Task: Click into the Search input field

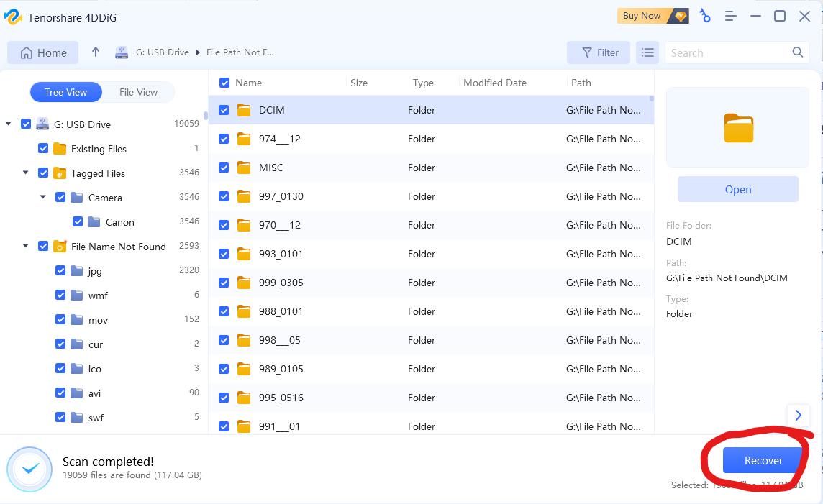Action: pyautogui.click(x=727, y=52)
